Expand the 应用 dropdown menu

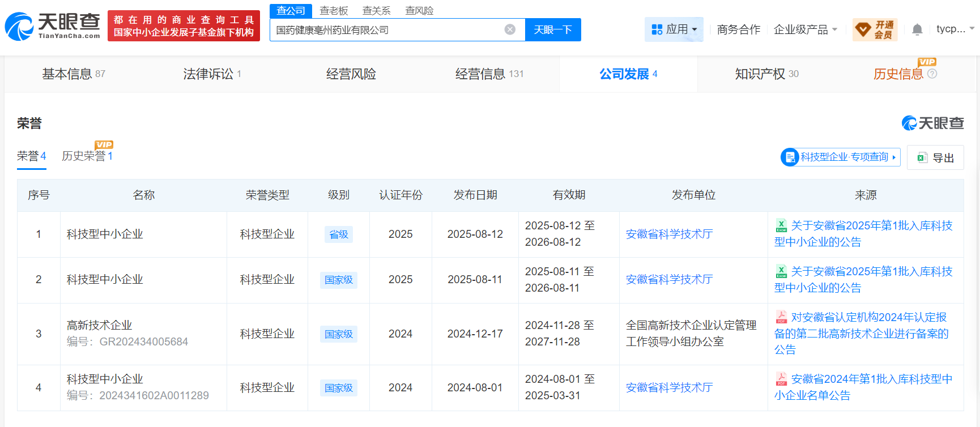tap(674, 29)
